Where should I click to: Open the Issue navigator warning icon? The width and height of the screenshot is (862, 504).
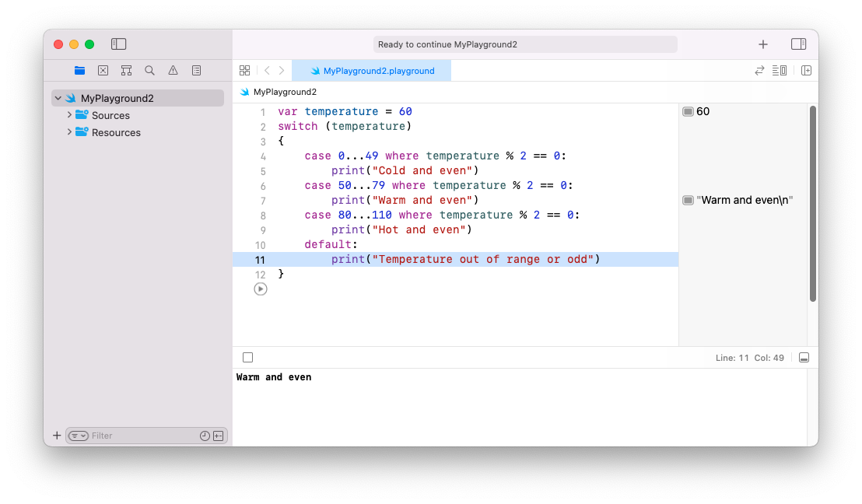point(173,70)
